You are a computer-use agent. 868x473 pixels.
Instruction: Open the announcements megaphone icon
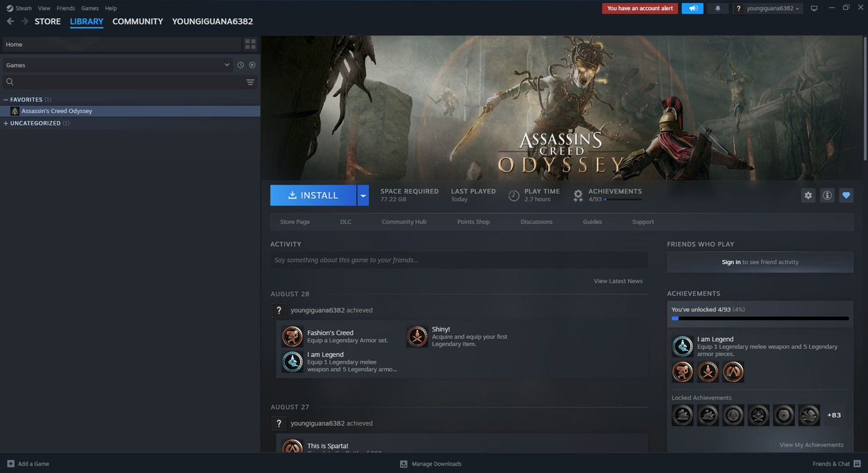pos(692,8)
